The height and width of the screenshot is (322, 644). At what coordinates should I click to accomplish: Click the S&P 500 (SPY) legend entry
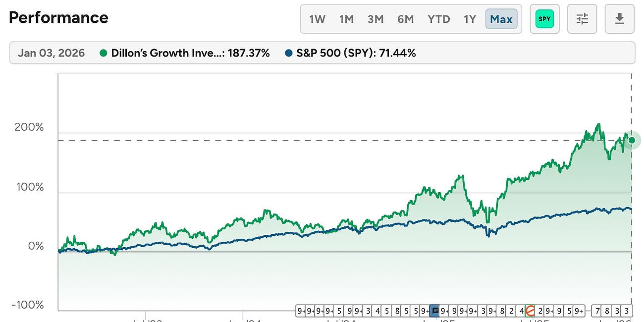pos(350,53)
